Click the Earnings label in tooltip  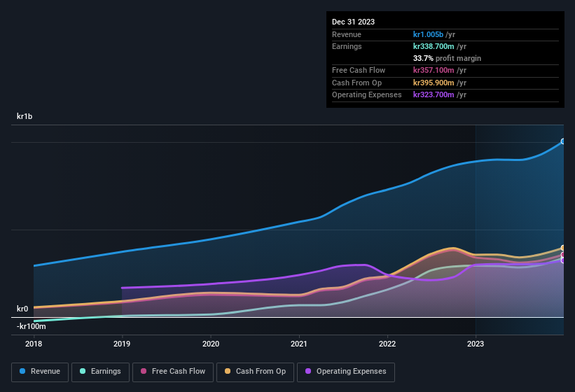coord(347,46)
